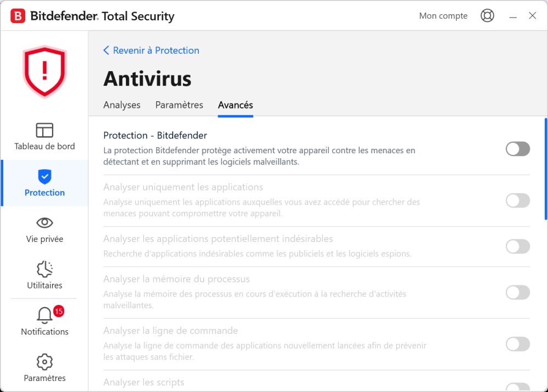Enable the Protection - Bitdefender toggle

[517, 149]
